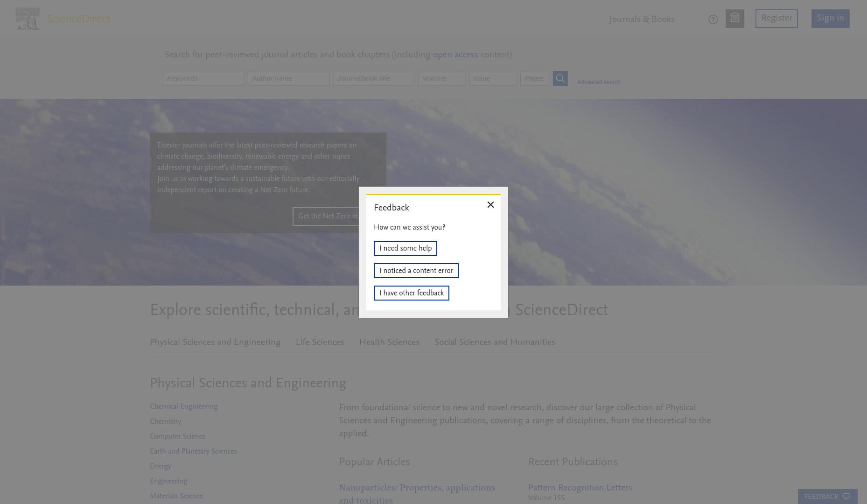Image resolution: width=867 pixels, height=504 pixels.
Task: Open Pattern Recognition Letters publication
Action: pyautogui.click(x=580, y=488)
